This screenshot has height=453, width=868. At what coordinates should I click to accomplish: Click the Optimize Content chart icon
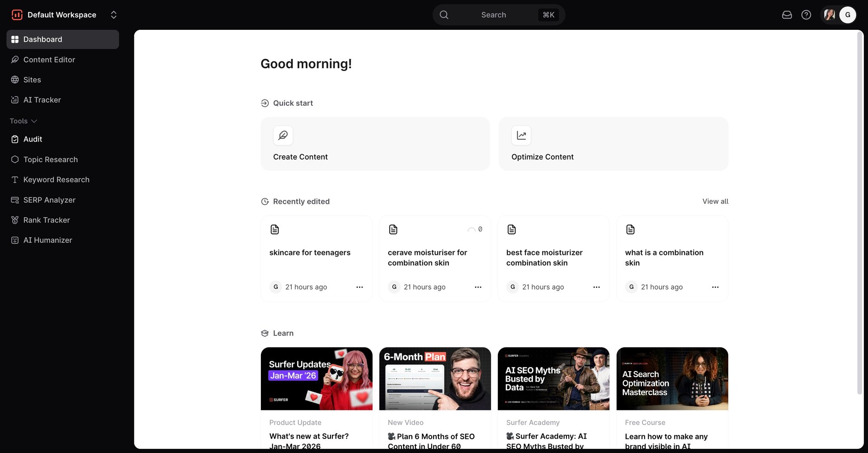521,135
